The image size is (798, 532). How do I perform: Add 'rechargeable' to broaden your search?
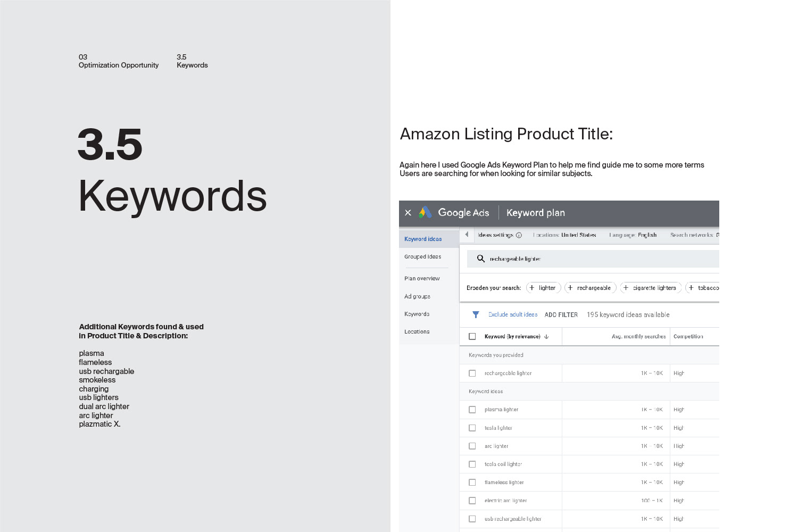click(590, 288)
